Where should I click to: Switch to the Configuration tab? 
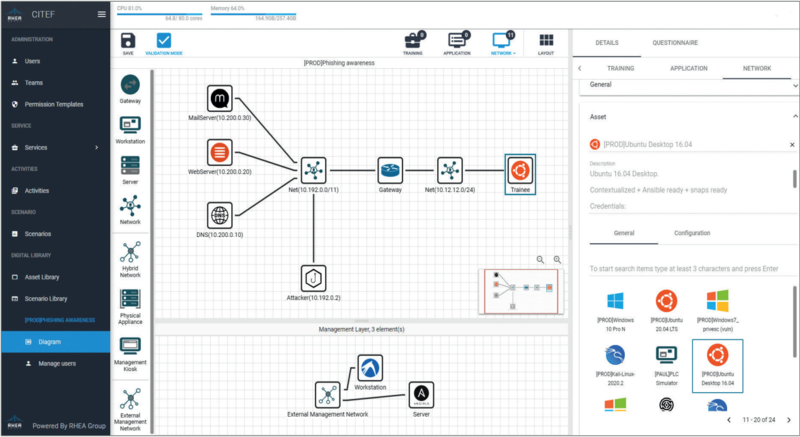tap(692, 231)
